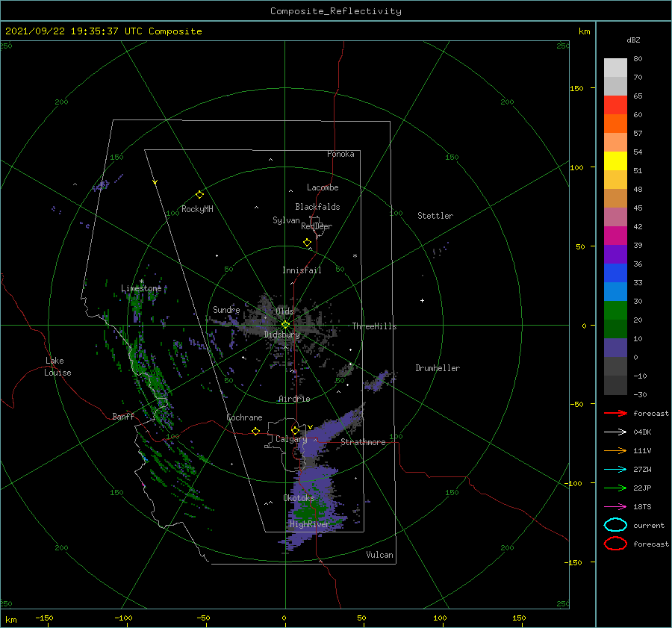Image resolution: width=672 pixels, height=628 pixels.
Task: Select the red forecast ellipse legend icon
Action: click(615, 544)
